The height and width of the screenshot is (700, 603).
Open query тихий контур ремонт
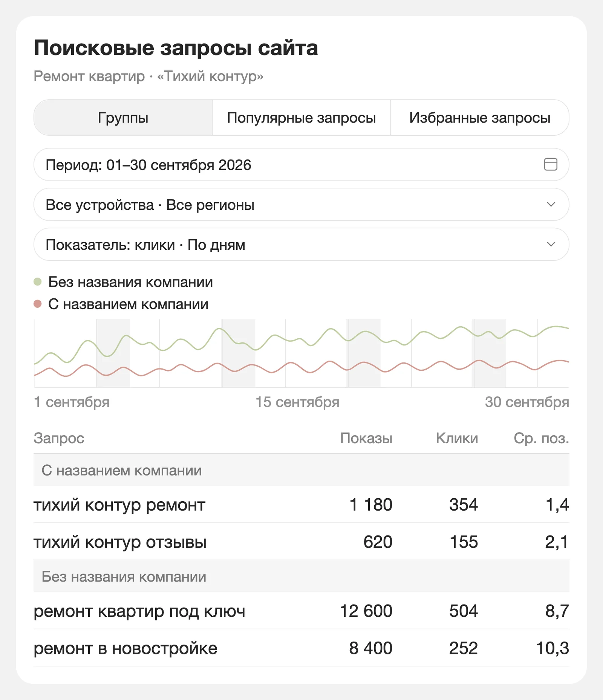[x=119, y=505]
